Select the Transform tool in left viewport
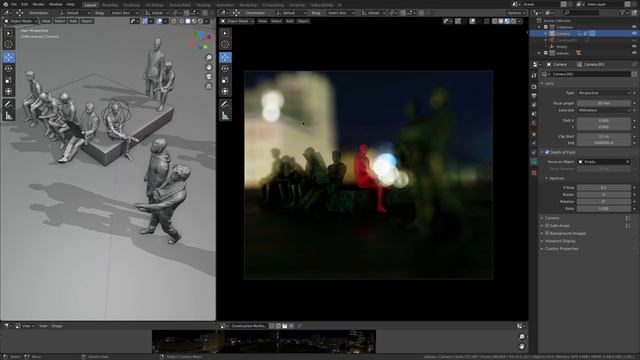The height and width of the screenshot is (360, 640). pyautogui.click(x=9, y=91)
